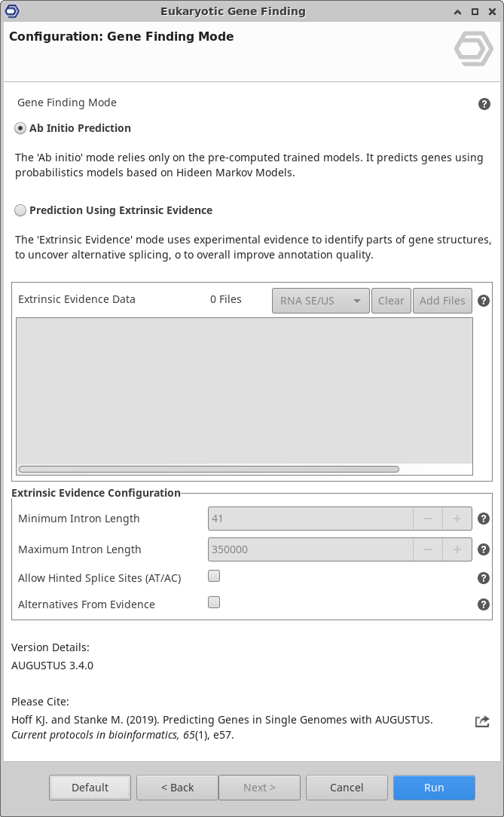Click help icon for Extrinsic Evidence Data
This screenshot has height=817, width=504.
[x=484, y=301]
